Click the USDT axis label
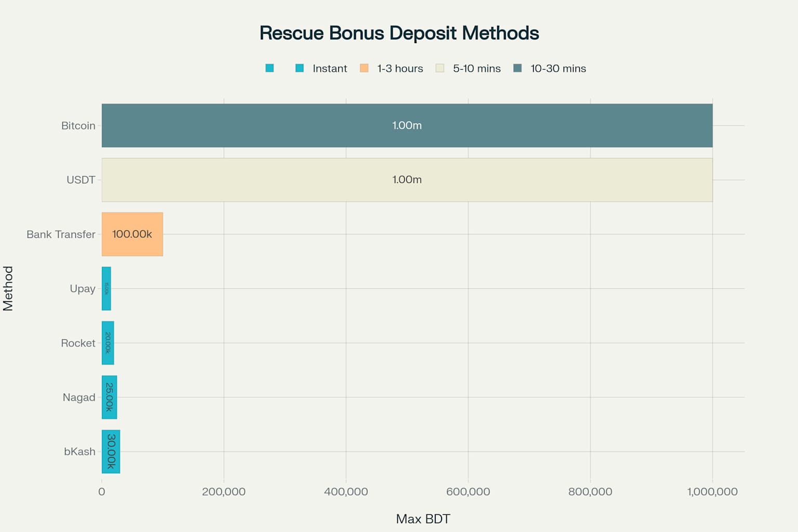 coord(81,180)
